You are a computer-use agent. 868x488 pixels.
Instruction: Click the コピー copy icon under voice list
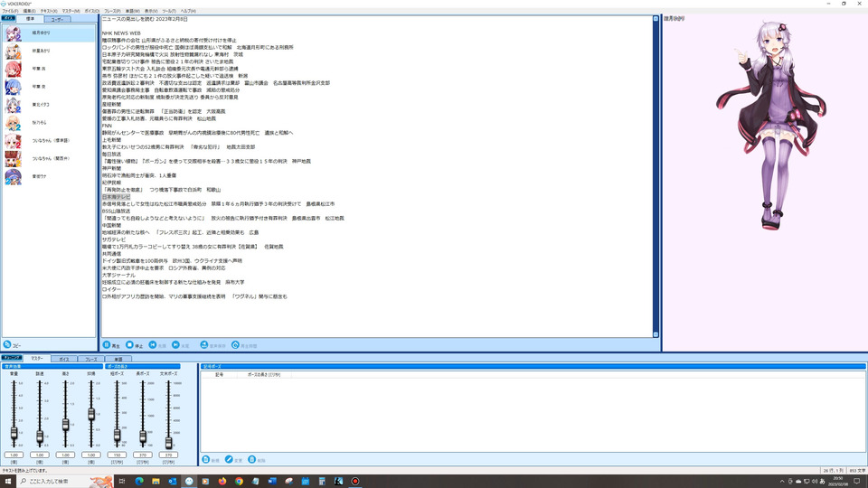click(x=7, y=344)
